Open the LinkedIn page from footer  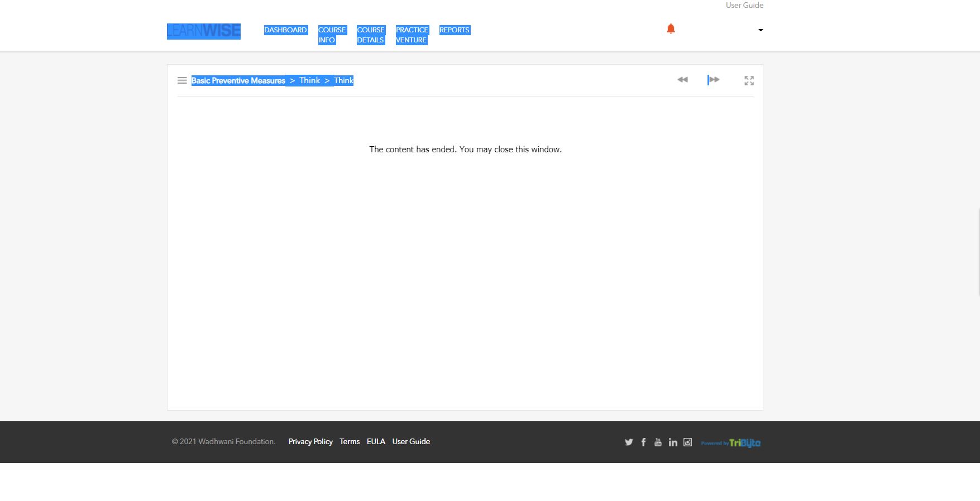673,442
